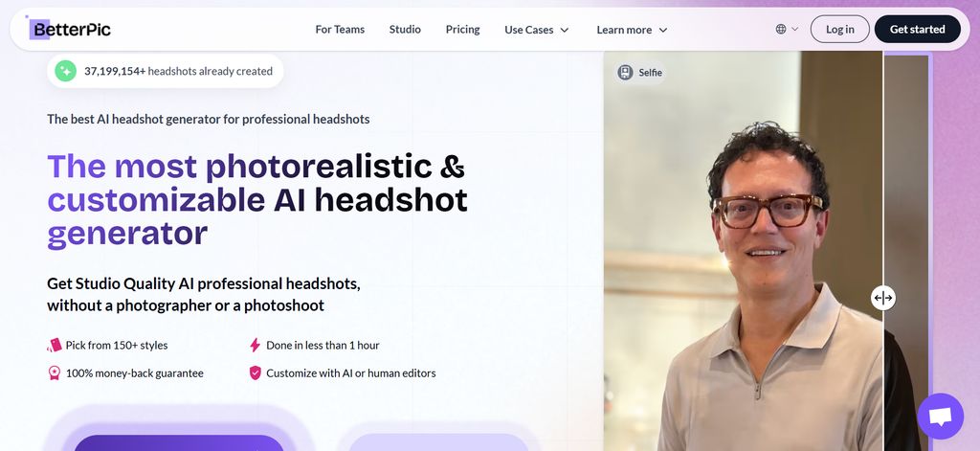
Task: Click the before/after comparison slider handle
Action: (882, 298)
